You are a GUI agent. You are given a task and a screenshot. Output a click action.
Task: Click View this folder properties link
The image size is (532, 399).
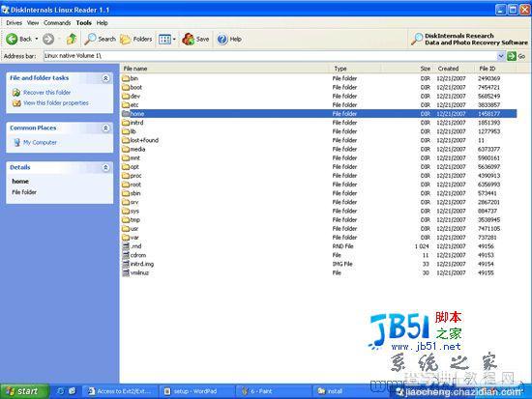[56, 103]
